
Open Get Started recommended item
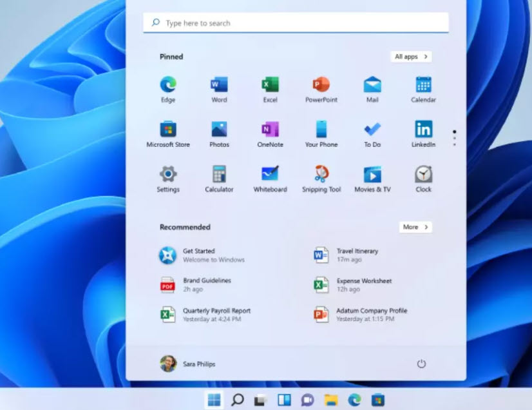(202, 255)
